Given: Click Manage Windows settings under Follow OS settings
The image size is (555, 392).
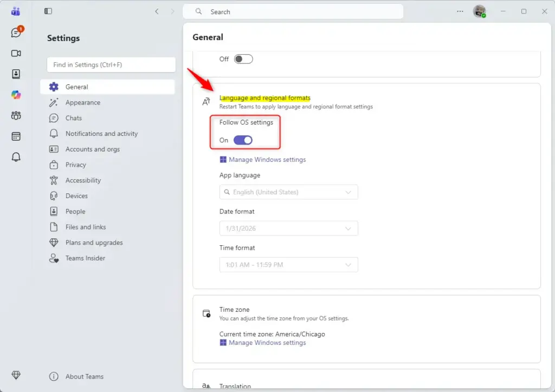Looking at the screenshot, I should pyautogui.click(x=263, y=160).
